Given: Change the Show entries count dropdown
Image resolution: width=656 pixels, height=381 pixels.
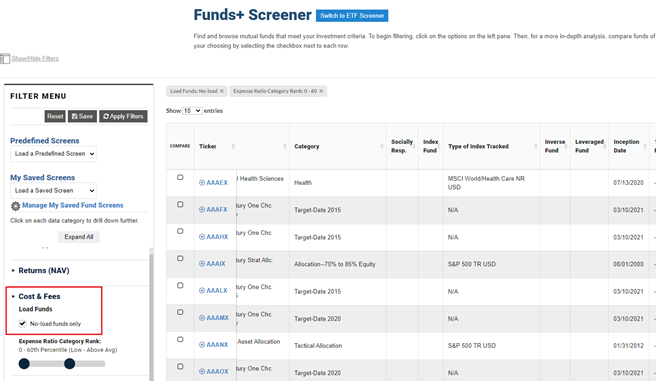Looking at the screenshot, I should coord(192,111).
